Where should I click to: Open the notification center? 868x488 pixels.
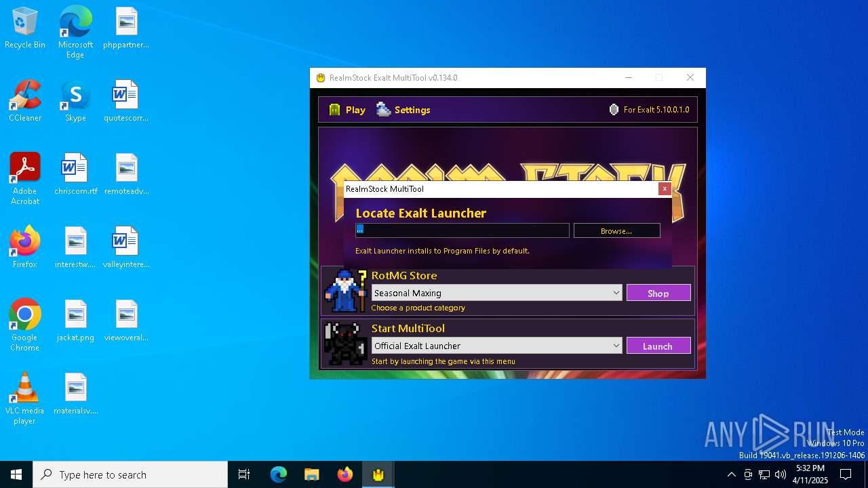pos(846,474)
